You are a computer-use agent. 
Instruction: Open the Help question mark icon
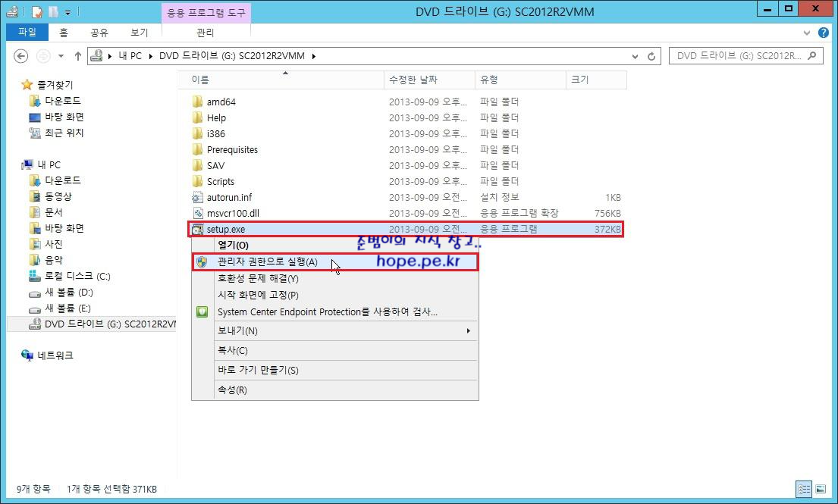(824, 33)
